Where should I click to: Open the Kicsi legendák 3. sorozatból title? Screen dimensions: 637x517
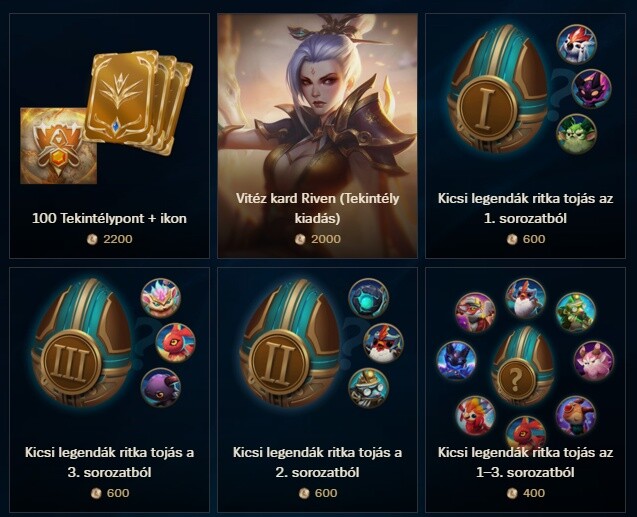coord(109,462)
